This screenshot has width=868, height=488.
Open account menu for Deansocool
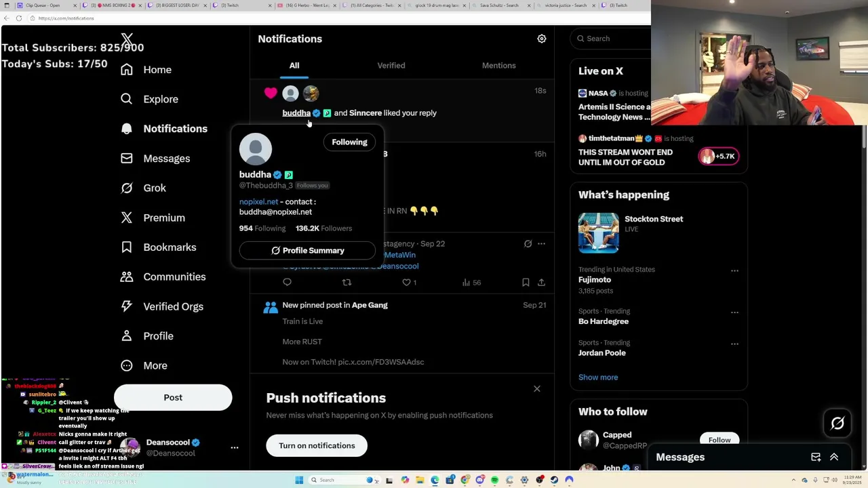pos(234,448)
